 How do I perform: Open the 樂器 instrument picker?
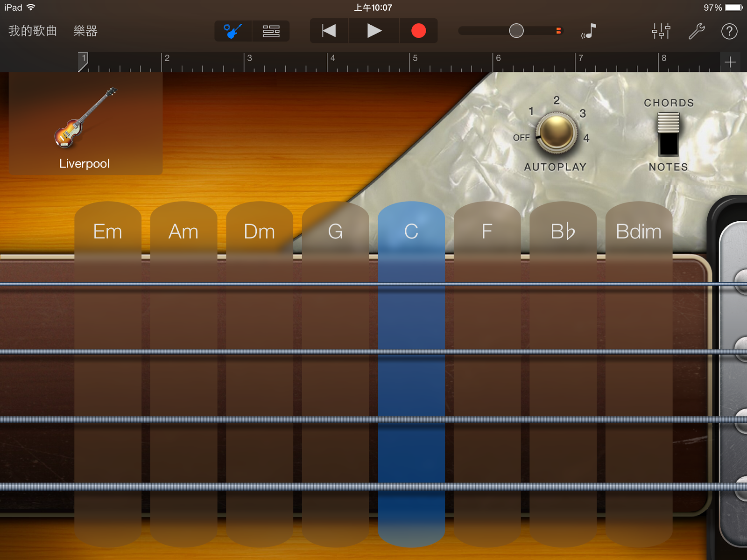[85, 31]
